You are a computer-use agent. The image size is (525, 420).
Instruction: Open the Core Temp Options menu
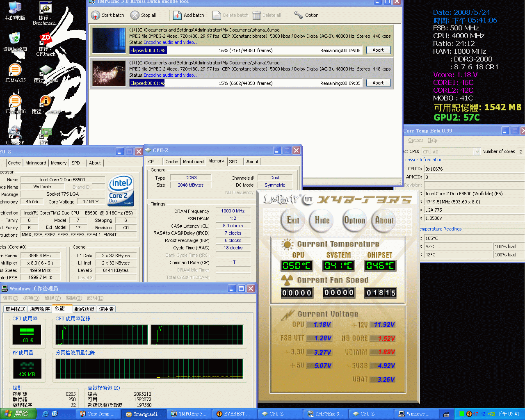pyautogui.click(x=415, y=140)
